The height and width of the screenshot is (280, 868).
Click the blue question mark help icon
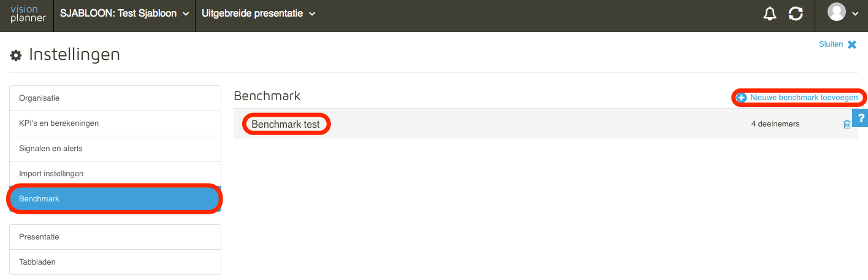[x=861, y=117]
